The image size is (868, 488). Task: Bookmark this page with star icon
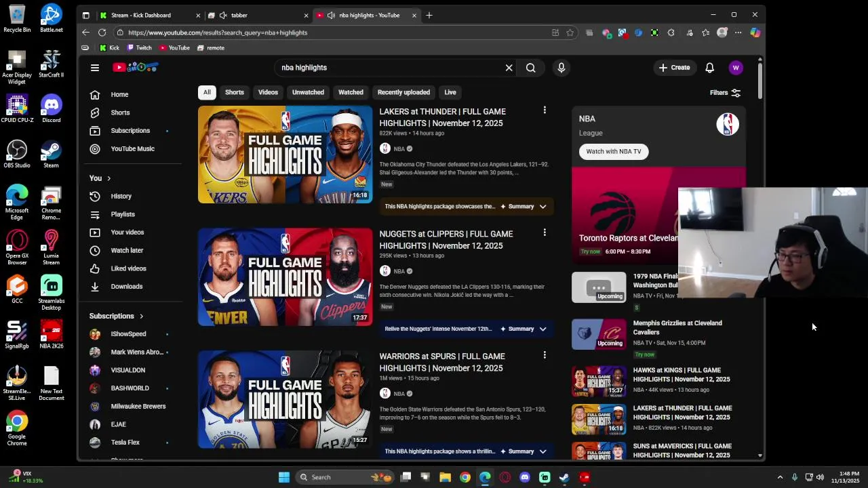pyautogui.click(x=570, y=33)
